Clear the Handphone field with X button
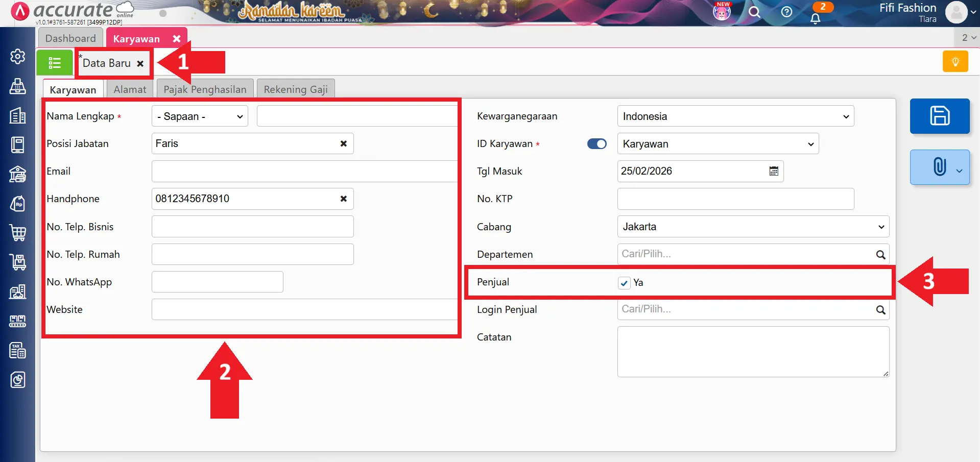The image size is (980, 462). click(x=343, y=199)
